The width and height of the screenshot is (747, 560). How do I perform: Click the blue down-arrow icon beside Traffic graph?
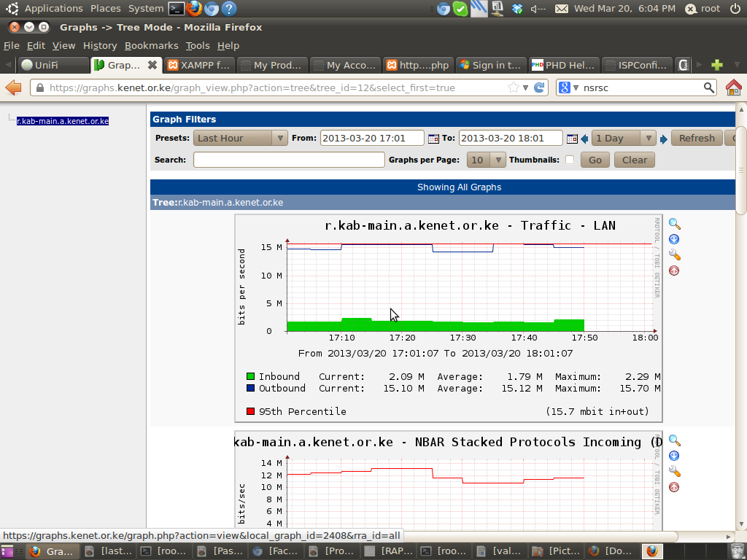click(x=674, y=239)
